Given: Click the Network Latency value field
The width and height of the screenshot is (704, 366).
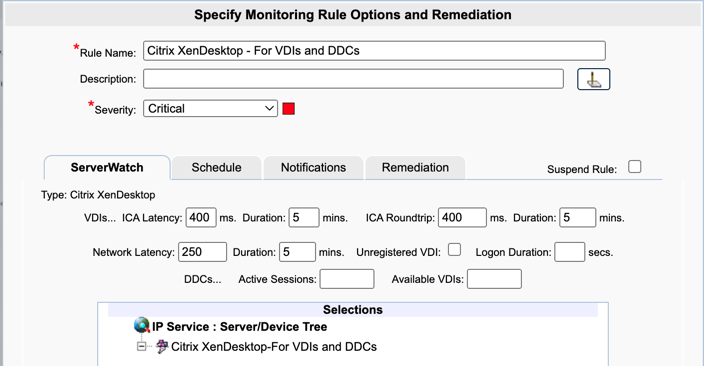Looking at the screenshot, I should 202,252.
